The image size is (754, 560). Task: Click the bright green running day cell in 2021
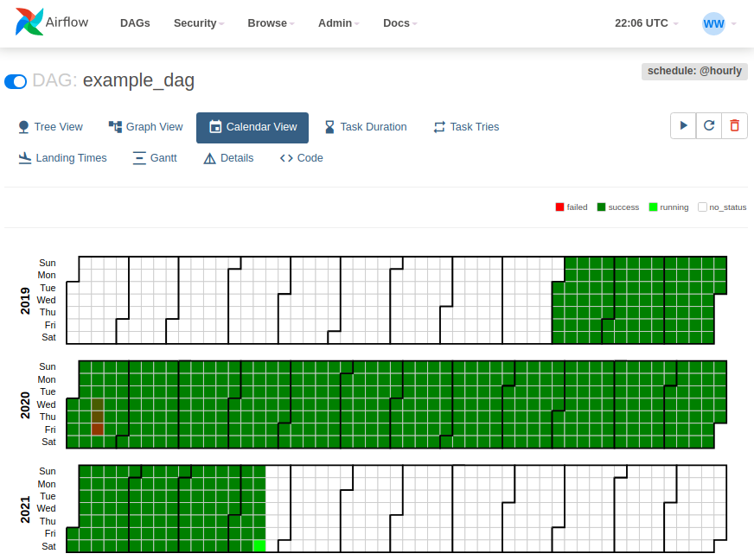click(x=259, y=546)
